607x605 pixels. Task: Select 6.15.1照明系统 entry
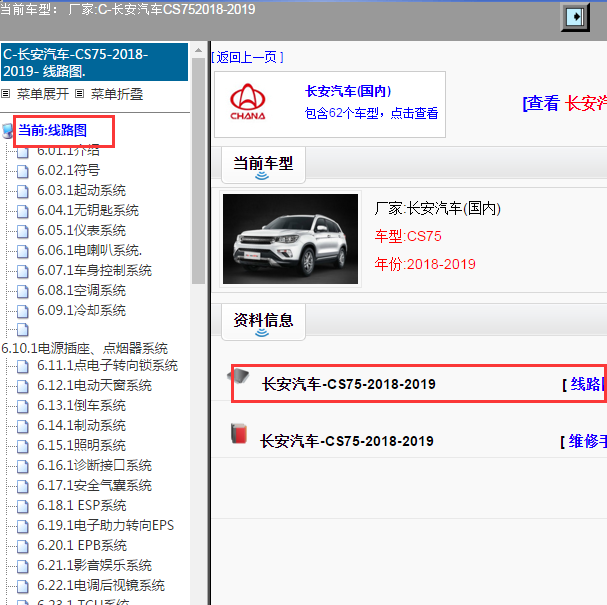[81, 446]
